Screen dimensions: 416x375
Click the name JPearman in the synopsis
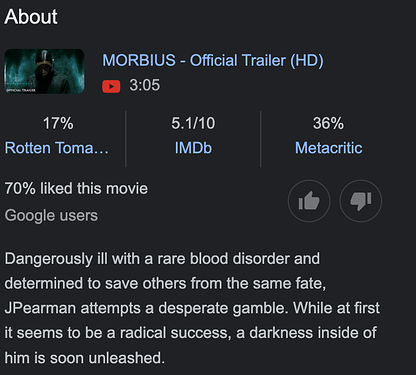pyautogui.click(x=40, y=308)
